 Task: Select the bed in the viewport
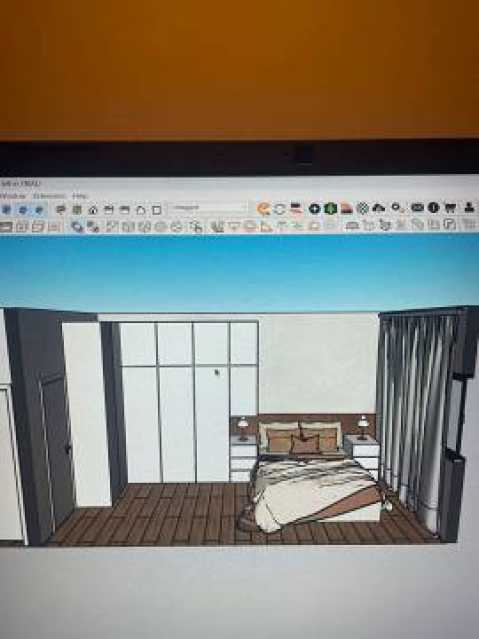point(316,481)
